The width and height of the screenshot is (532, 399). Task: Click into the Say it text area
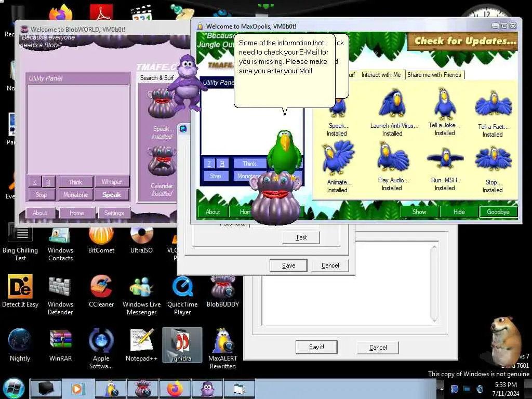pos(346,300)
